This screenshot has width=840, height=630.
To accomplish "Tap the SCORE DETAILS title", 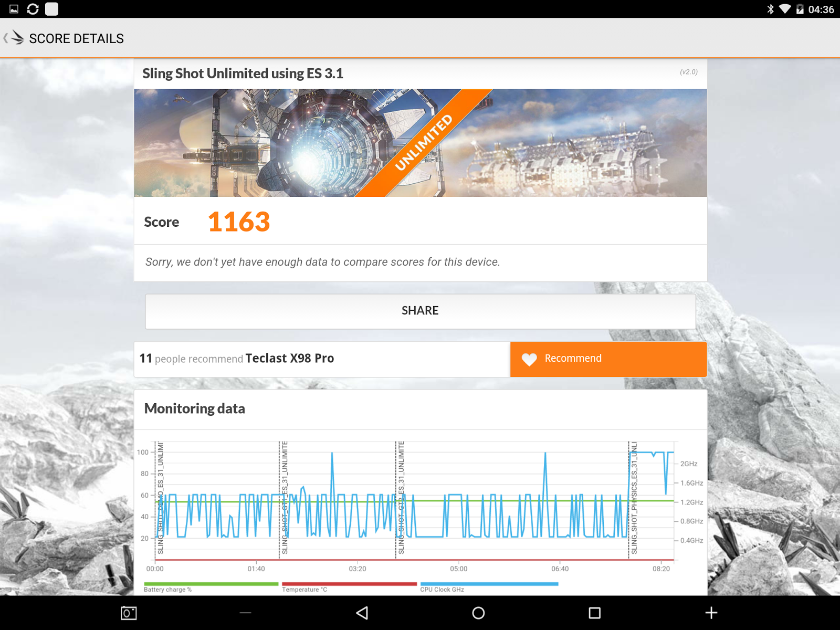I will pyautogui.click(x=77, y=38).
